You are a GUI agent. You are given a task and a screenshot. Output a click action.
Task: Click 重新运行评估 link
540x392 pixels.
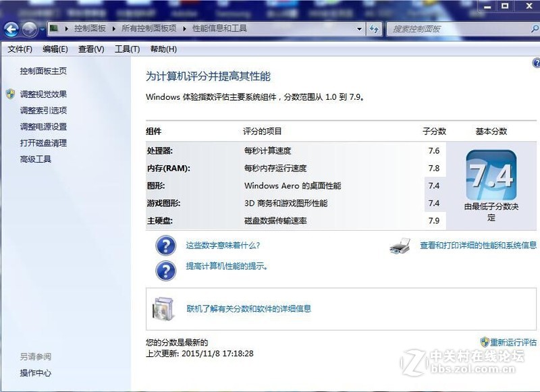[x=514, y=343]
